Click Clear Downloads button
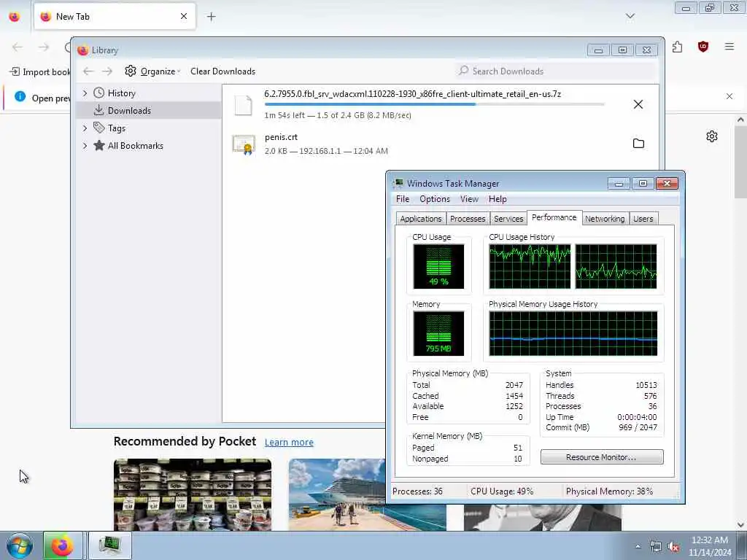This screenshot has height=560, width=747. point(223,71)
